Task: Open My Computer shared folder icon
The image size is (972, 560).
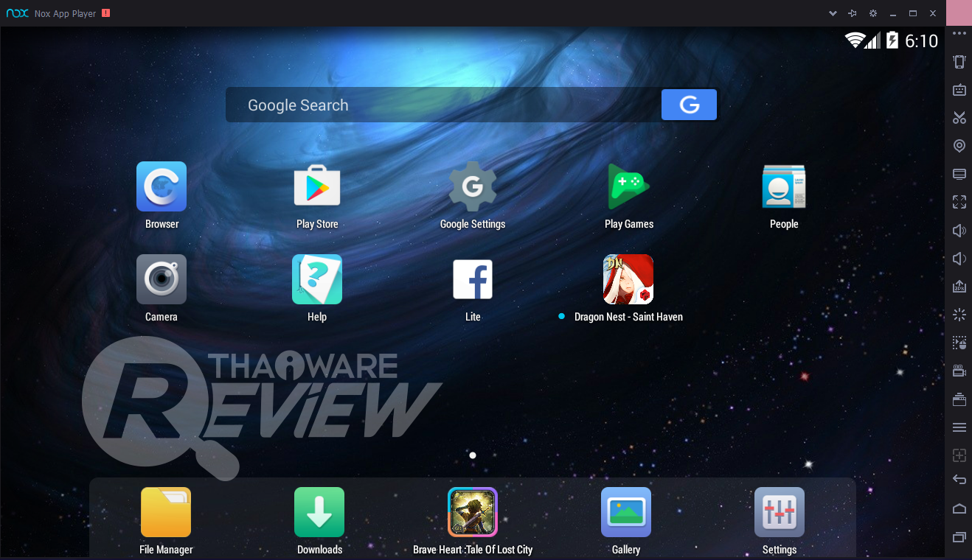Action: pyautogui.click(x=959, y=174)
